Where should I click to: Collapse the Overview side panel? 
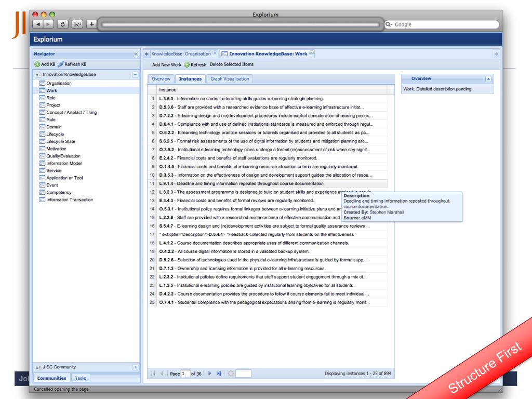pos(488,79)
